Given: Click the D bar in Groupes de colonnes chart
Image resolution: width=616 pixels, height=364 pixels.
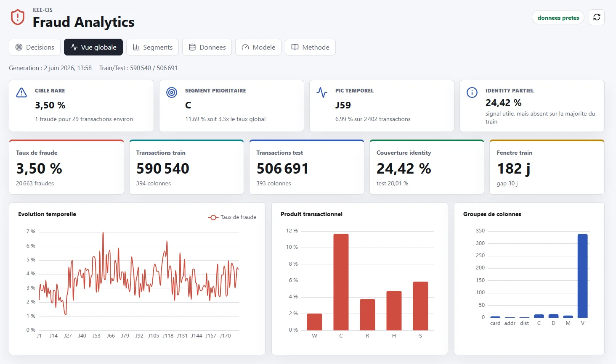Looking at the screenshot, I should pyautogui.click(x=554, y=316).
